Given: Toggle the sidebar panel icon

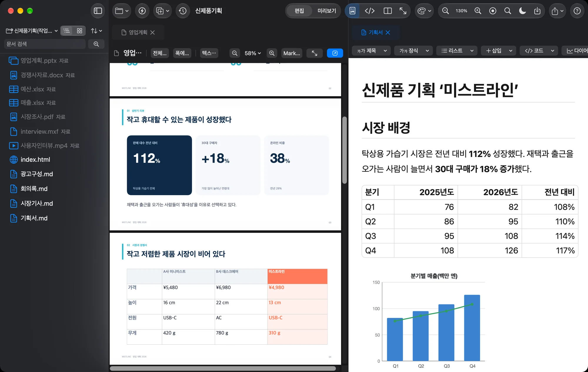Looking at the screenshot, I should point(98,11).
